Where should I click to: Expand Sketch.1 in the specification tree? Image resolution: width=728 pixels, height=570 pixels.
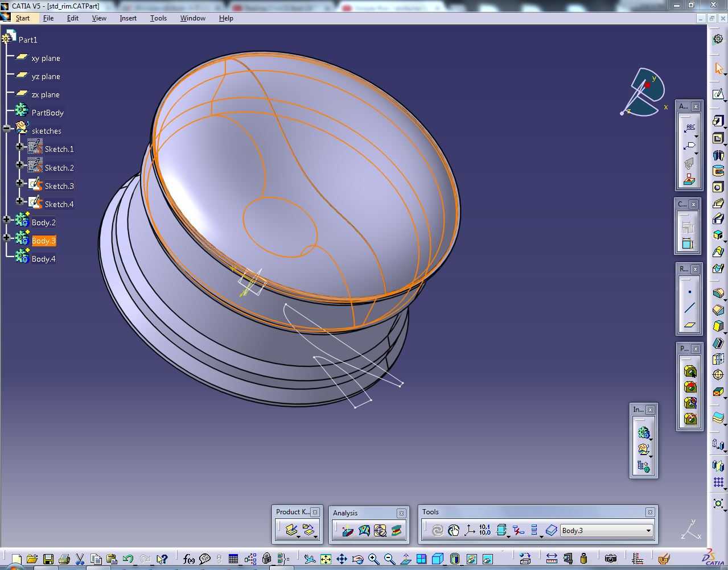19,146
